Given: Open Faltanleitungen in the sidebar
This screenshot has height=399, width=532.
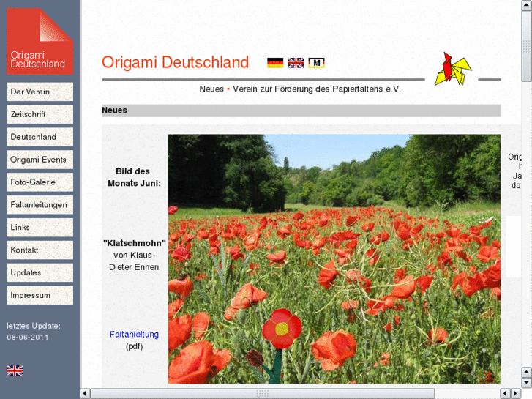Looking at the screenshot, I should [40, 205].
